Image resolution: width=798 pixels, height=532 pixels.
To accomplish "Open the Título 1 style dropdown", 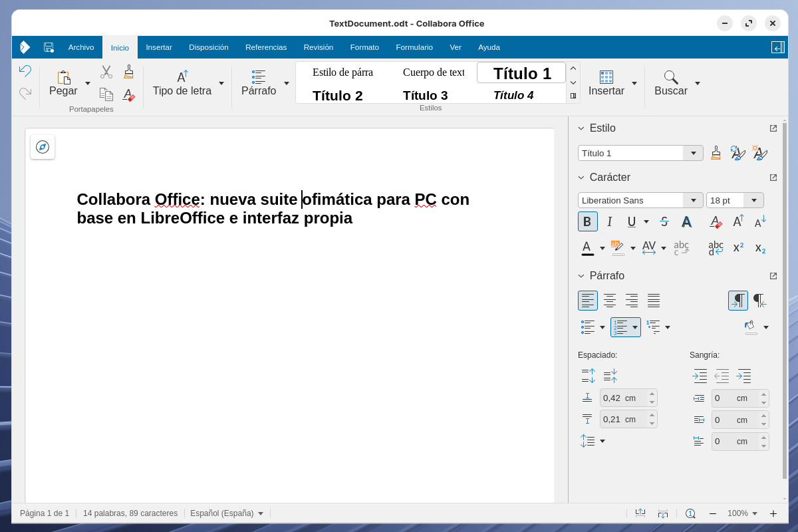I will (694, 153).
